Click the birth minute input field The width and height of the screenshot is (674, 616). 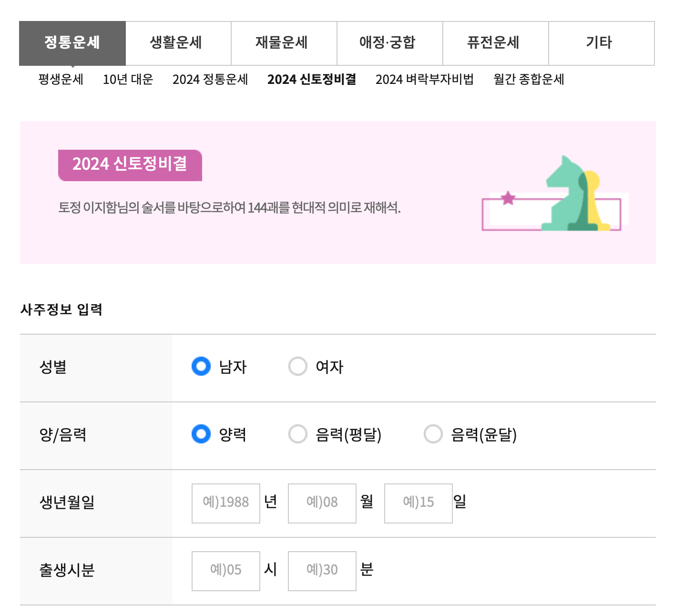(x=322, y=570)
